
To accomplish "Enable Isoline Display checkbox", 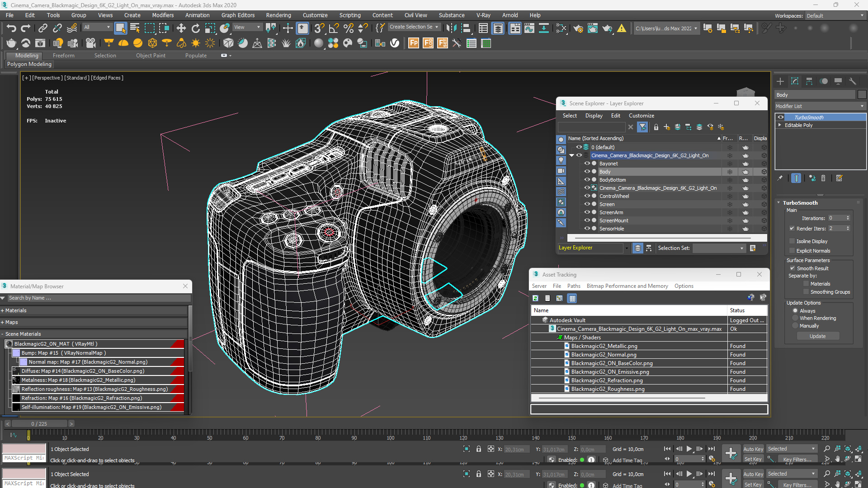I will pyautogui.click(x=792, y=241).
